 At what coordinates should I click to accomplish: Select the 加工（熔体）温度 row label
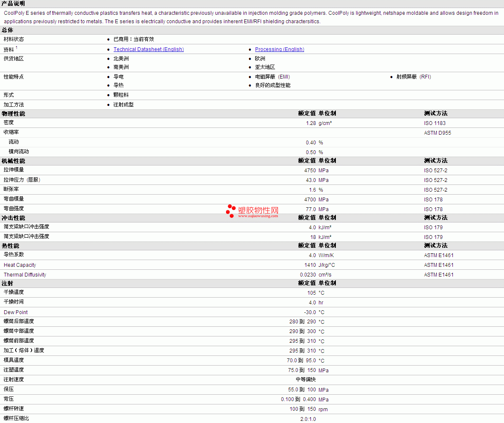pyautogui.click(x=24, y=350)
